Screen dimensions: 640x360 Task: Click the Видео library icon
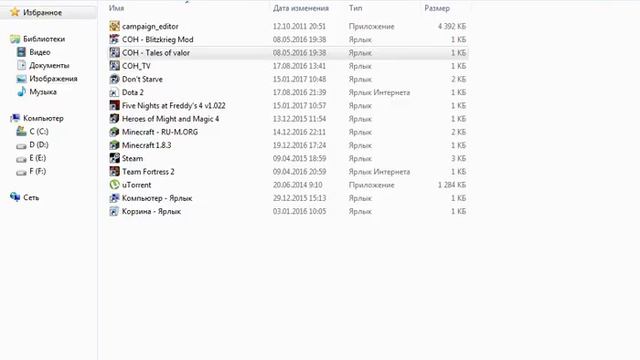21,52
